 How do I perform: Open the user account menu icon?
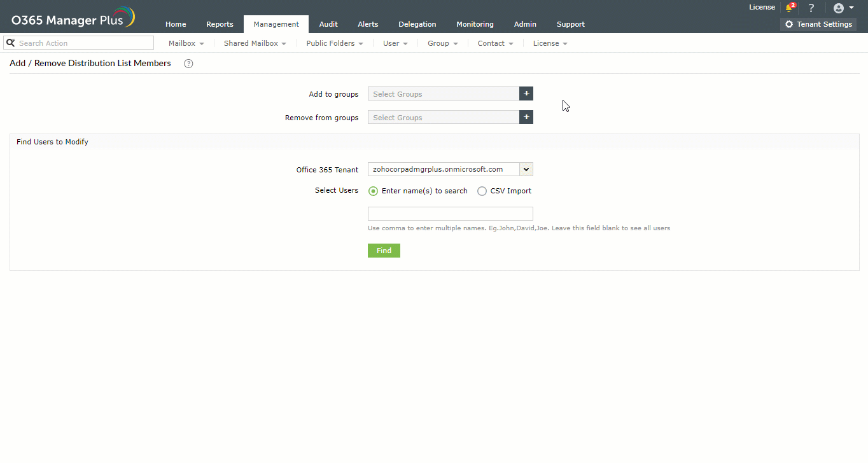(839, 8)
